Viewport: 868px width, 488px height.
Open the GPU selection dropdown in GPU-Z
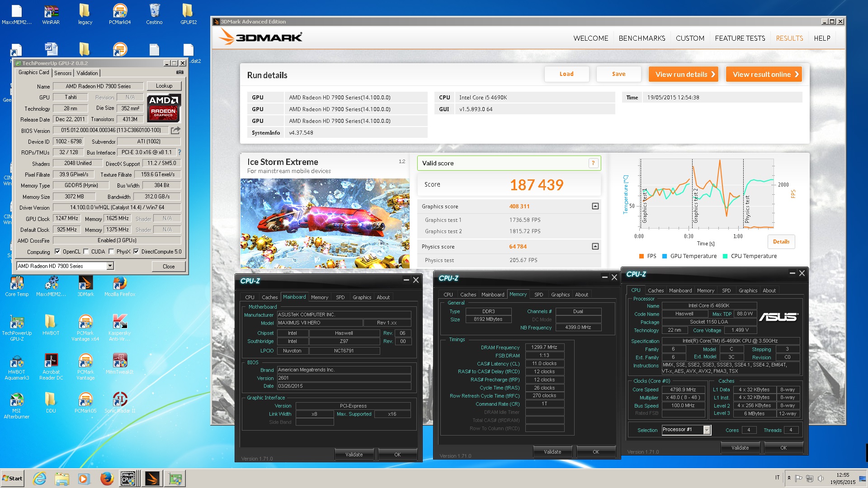[x=110, y=266]
